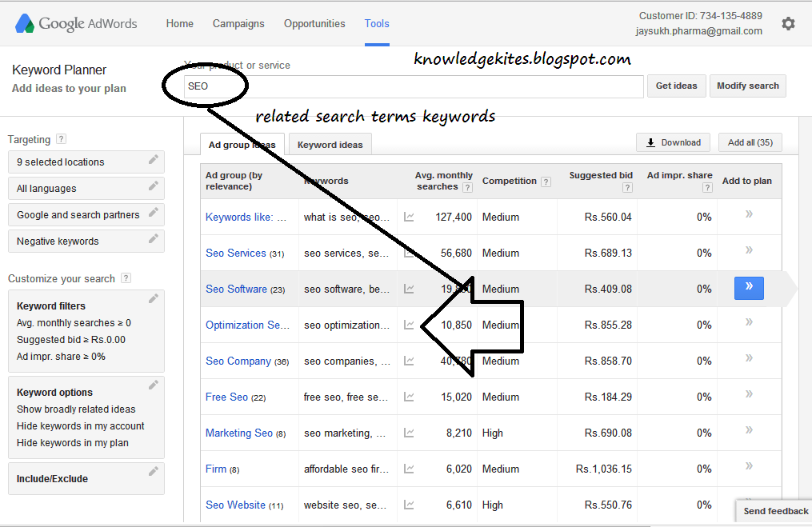Switch to Keyword ideas tab
Screen dimensions: 812x527
pyautogui.click(x=330, y=145)
